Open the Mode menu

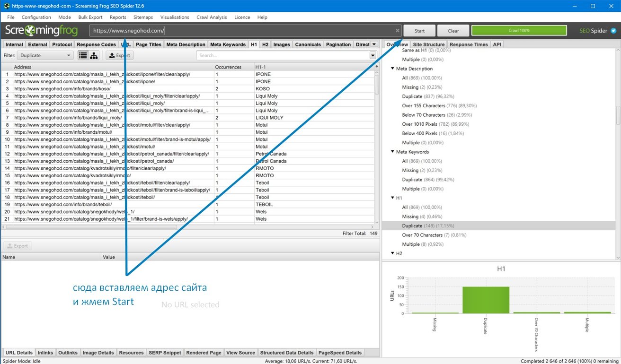(x=64, y=17)
